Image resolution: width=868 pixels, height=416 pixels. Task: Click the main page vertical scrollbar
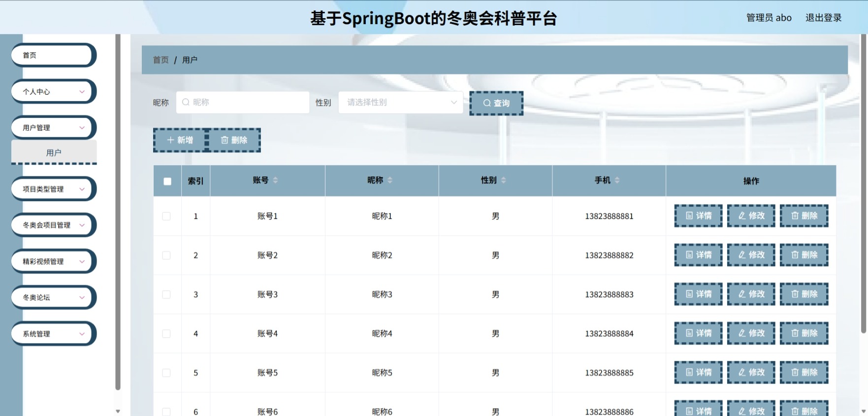click(x=864, y=183)
